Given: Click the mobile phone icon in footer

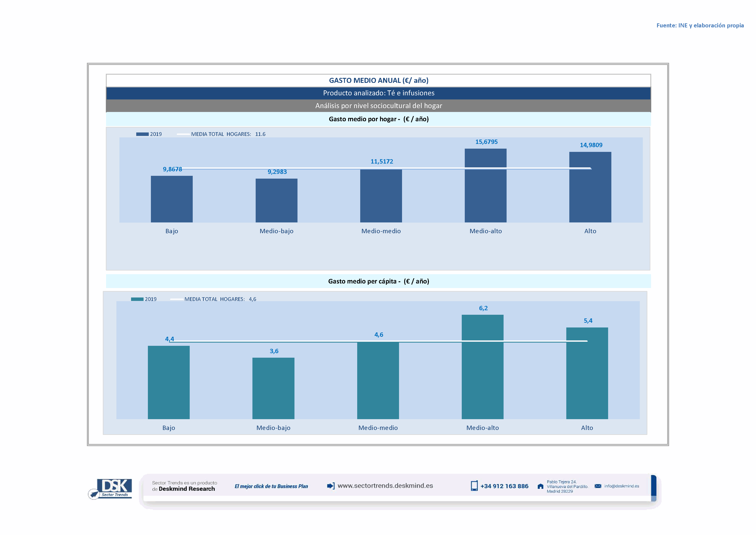Looking at the screenshot, I should (474, 486).
